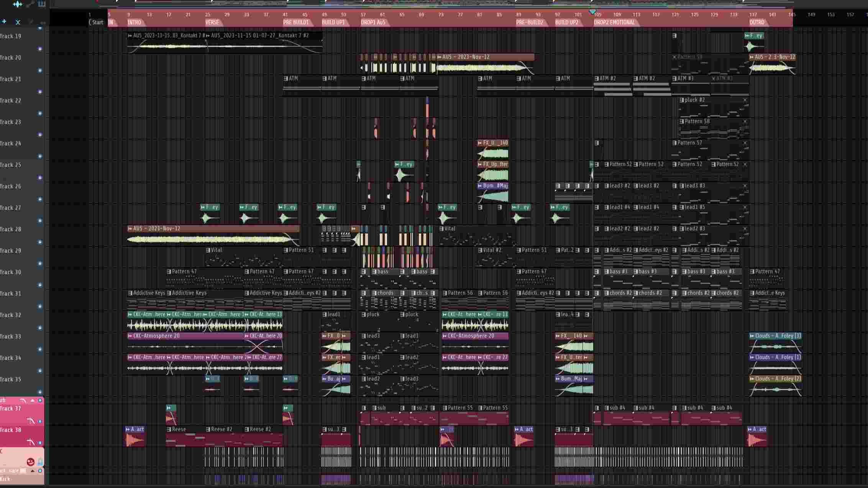Image resolution: width=868 pixels, height=488 pixels.
Task: Click the four-arrow move icon in the top toolbar
Action: [17, 4]
